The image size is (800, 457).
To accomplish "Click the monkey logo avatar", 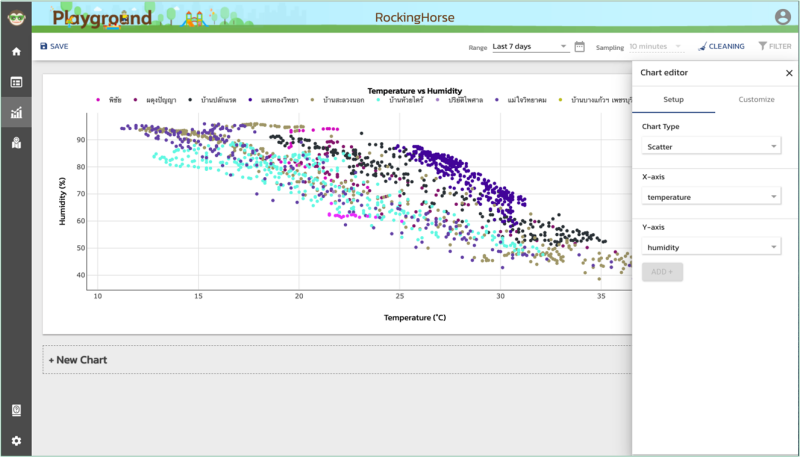I will [x=16, y=17].
